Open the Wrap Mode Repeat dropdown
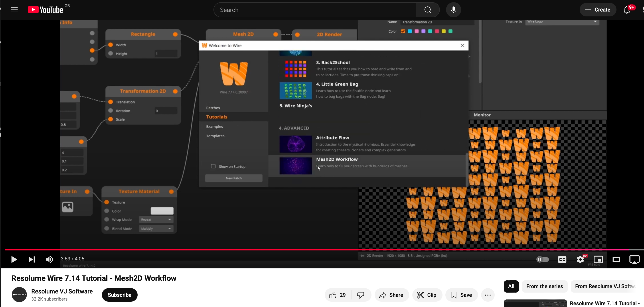644x307 pixels. point(156,220)
